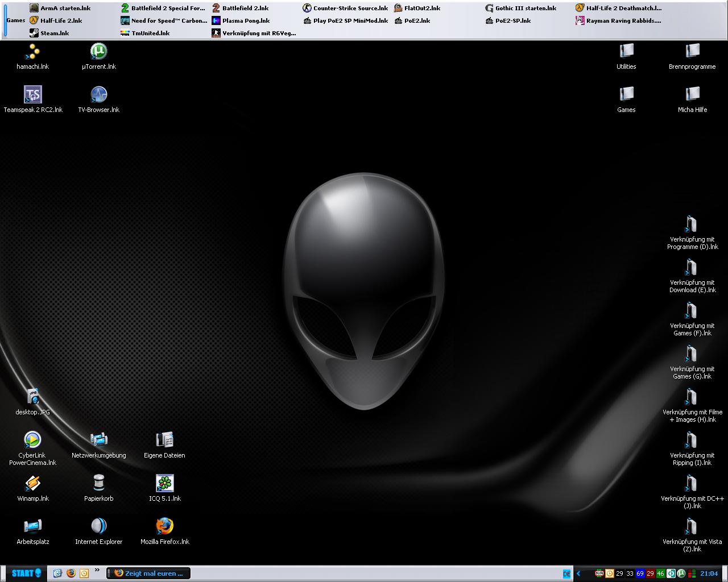Select the shortcut to Download (E)
This screenshot has width=728, height=582.
[x=692, y=276]
